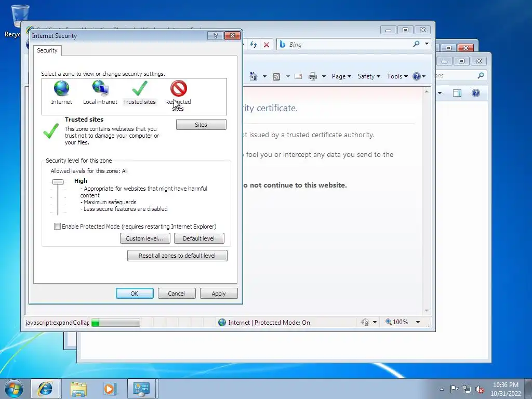This screenshot has width=532, height=399.
Task: Open the Windows Start orb
Action: pyautogui.click(x=14, y=389)
